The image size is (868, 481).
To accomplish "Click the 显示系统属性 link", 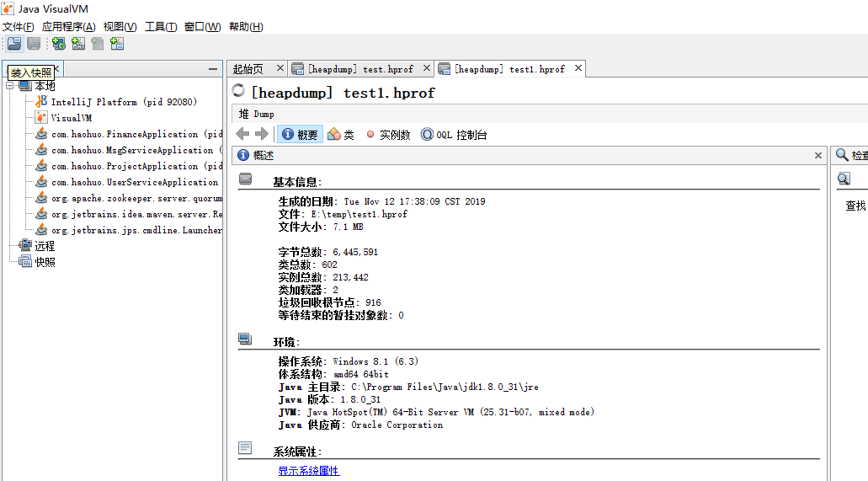I will point(309,471).
